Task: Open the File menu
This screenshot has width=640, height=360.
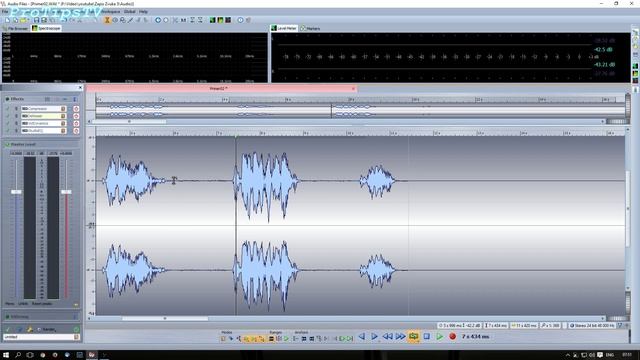Action: coord(5,12)
